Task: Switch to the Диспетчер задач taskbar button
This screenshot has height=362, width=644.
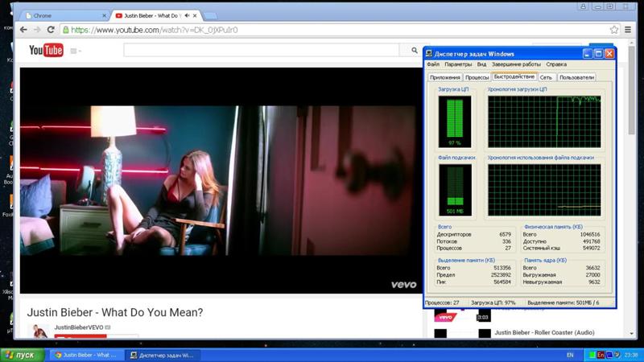Action: click(162, 355)
